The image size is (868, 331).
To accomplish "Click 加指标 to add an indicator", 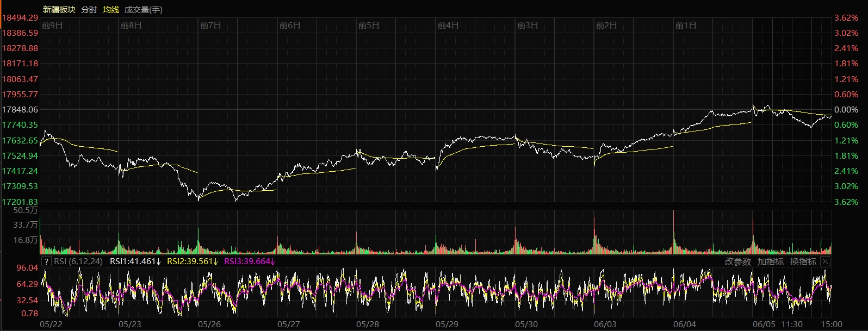I will (771, 261).
